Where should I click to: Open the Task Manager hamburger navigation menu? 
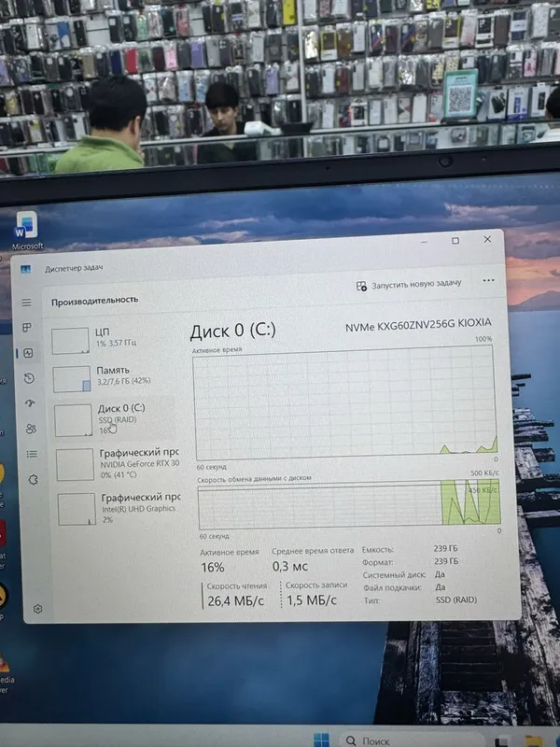[27, 303]
